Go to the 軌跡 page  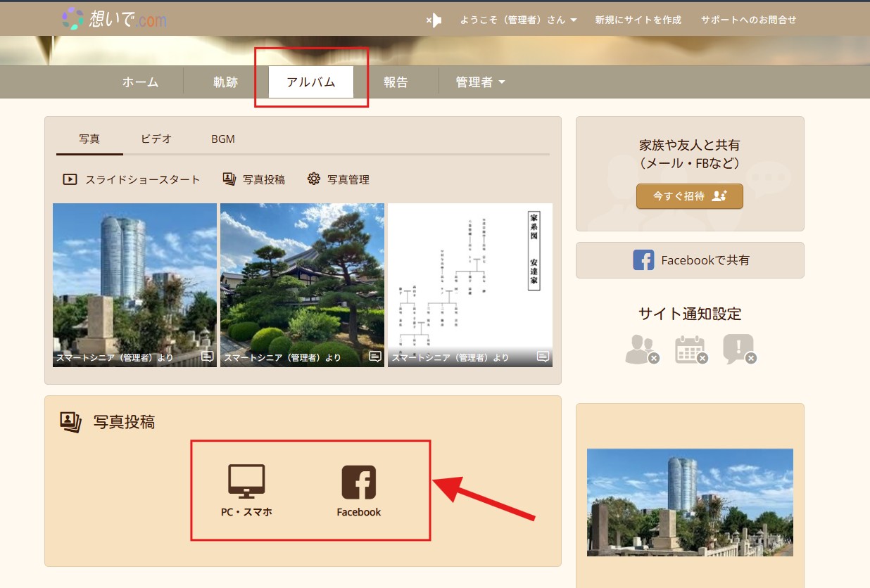point(225,82)
